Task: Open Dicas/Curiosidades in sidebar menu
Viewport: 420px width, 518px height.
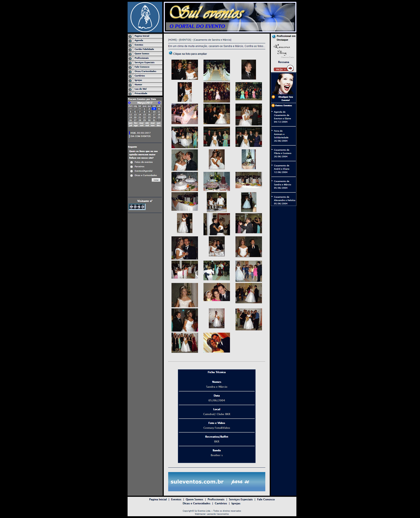Action: coord(145,71)
